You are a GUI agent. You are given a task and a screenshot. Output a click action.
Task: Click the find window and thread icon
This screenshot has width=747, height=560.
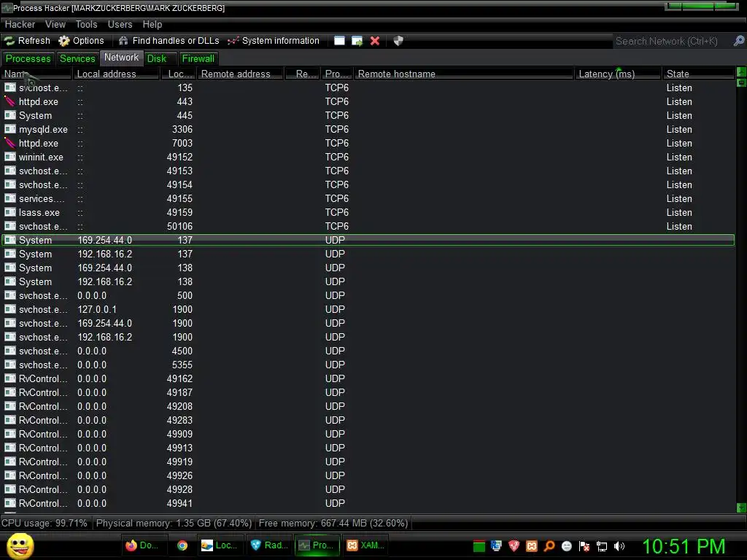pos(357,41)
